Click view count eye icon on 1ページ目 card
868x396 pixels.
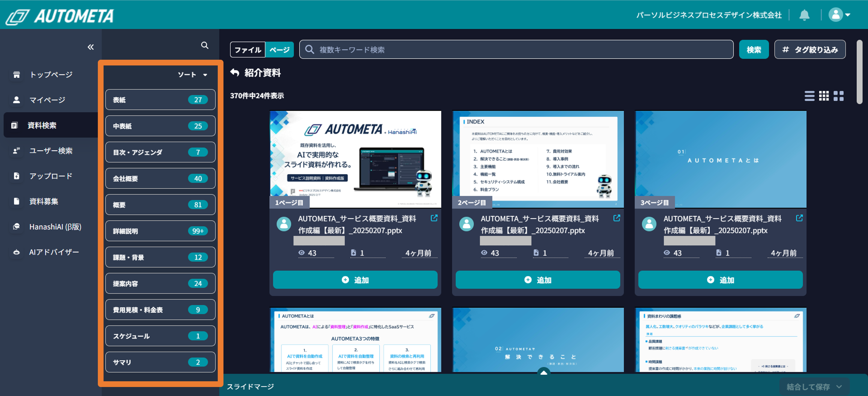[x=302, y=253]
